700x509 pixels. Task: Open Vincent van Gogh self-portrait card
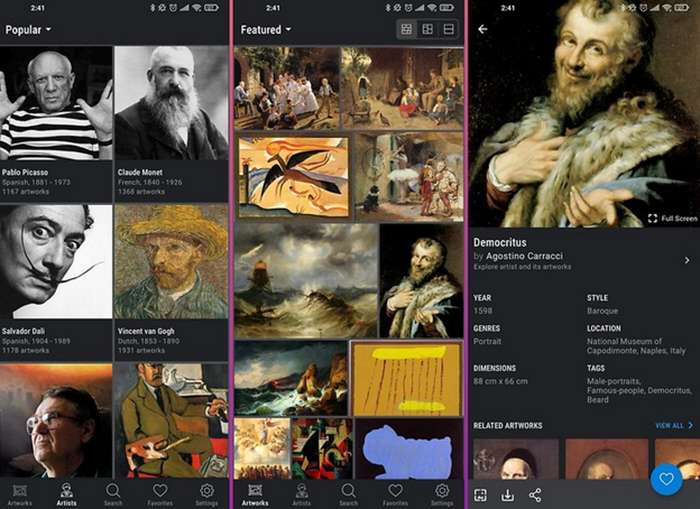(x=171, y=262)
